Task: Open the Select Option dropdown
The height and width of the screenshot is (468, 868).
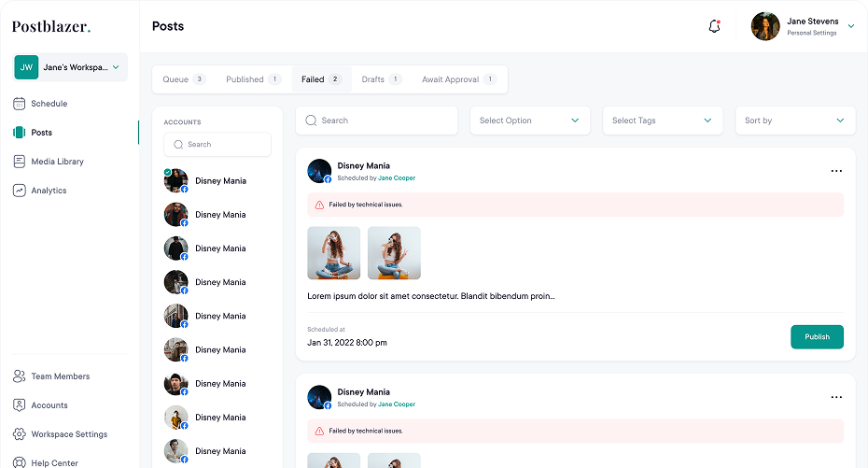Action: pyautogui.click(x=530, y=121)
